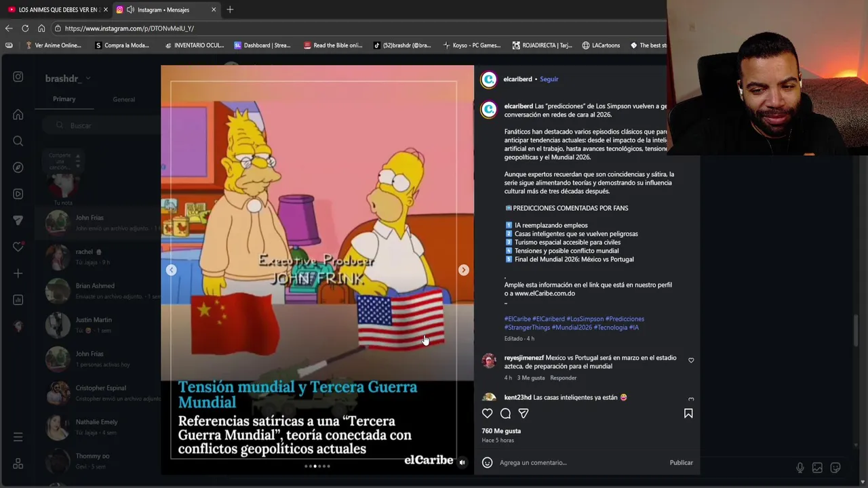The height and width of the screenshot is (488, 868).
Task: Open notifications heart icon in sidebar
Action: point(18,247)
